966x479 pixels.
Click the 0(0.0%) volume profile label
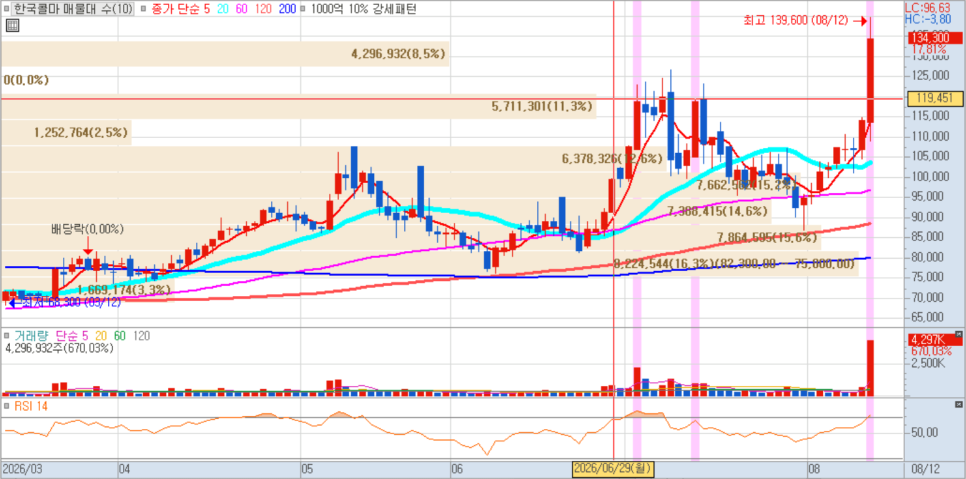click(x=26, y=80)
